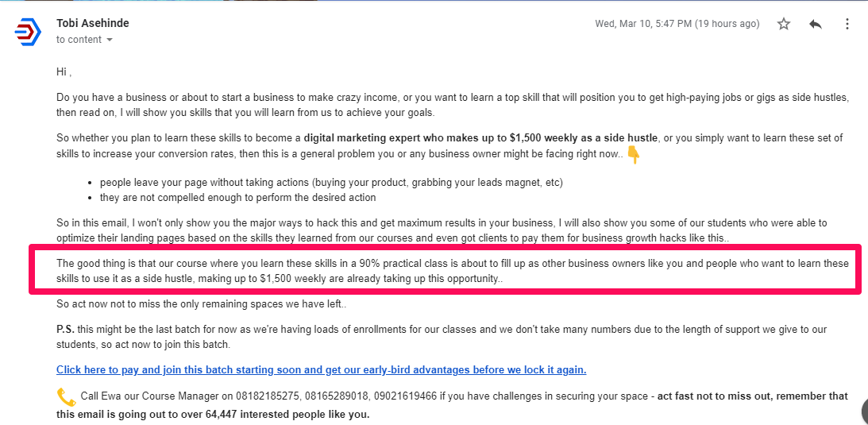868x425 pixels.
Task: Click the bold "P.S." label
Action: tap(65, 329)
